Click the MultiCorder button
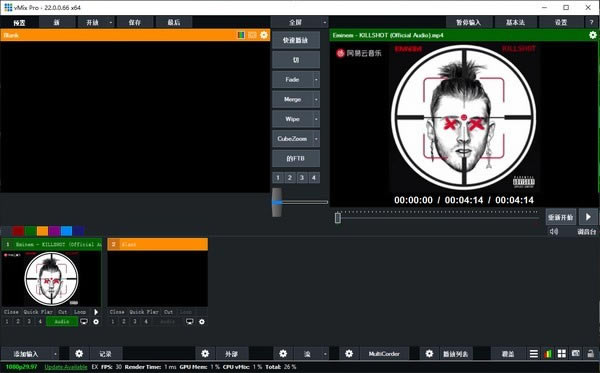Viewport: 600px width, 373px height. [x=384, y=354]
